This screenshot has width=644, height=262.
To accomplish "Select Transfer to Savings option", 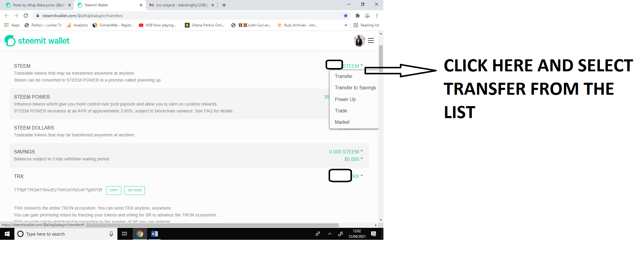I will [x=355, y=88].
